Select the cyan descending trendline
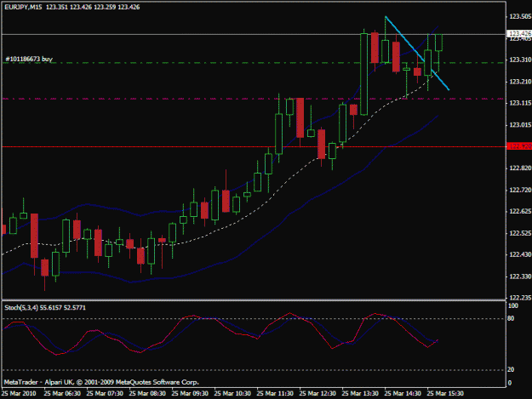This screenshot has width=532, height=399. tap(417, 53)
